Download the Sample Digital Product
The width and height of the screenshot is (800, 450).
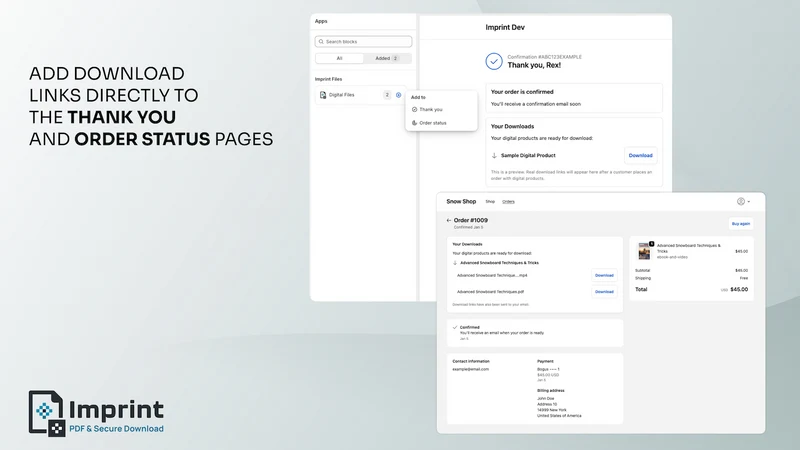[640, 155]
